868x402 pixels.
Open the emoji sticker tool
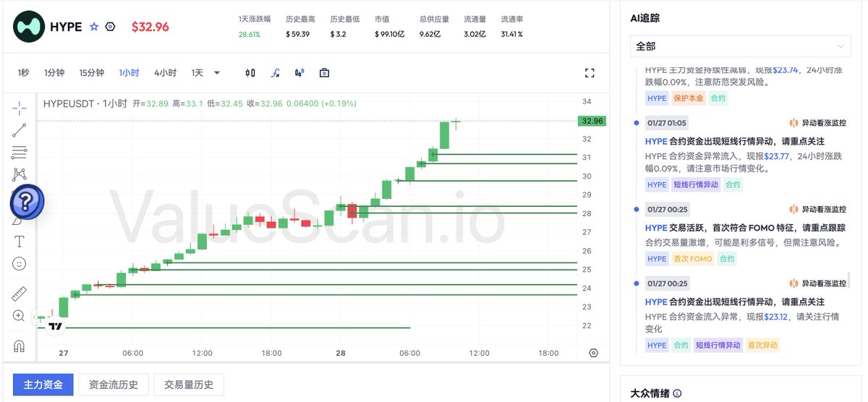tap(20, 263)
